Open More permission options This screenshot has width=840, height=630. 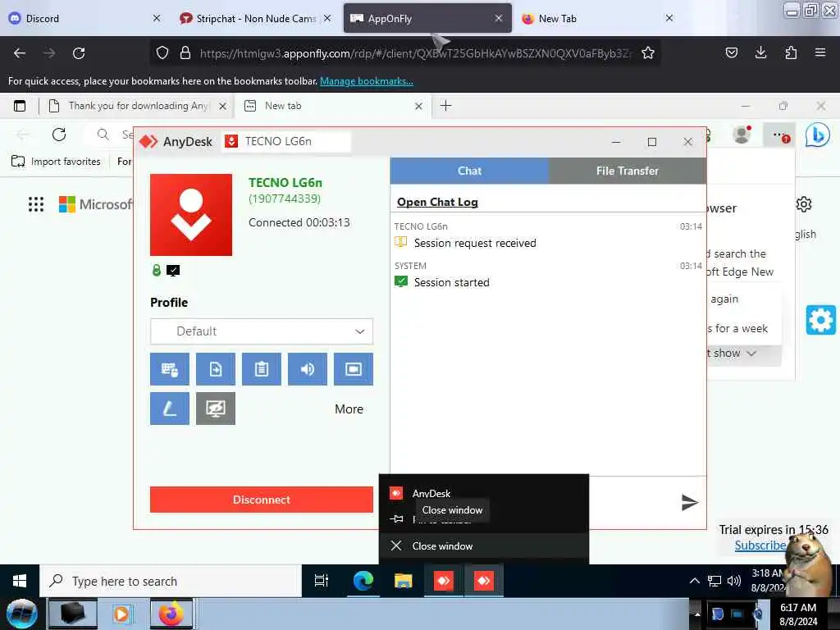(x=349, y=409)
